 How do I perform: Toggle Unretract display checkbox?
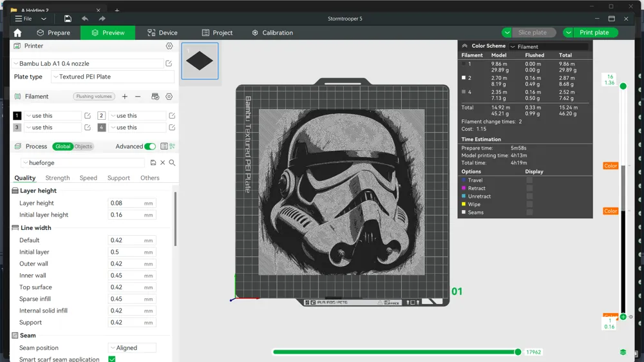pos(529,196)
